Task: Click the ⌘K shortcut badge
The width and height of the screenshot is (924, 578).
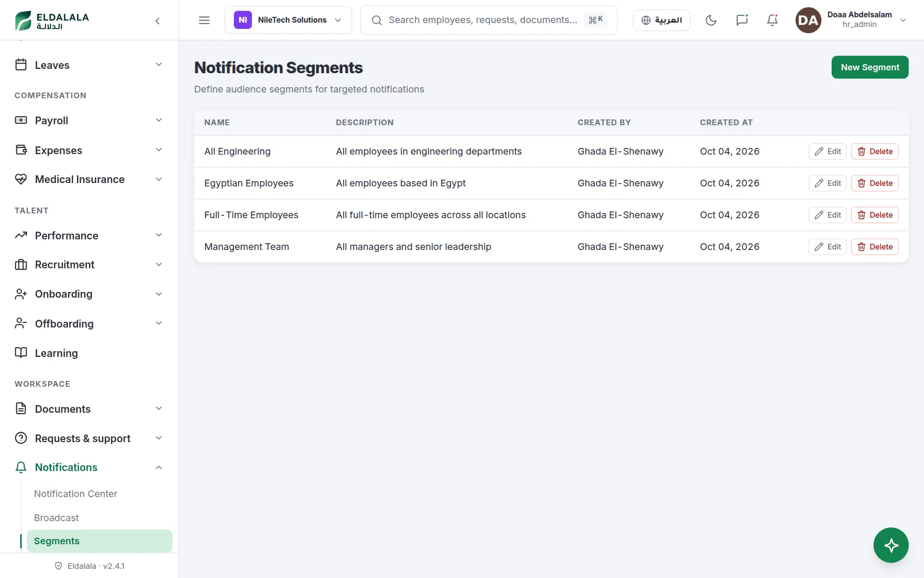Action: pyautogui.click(x=595, y=20)
